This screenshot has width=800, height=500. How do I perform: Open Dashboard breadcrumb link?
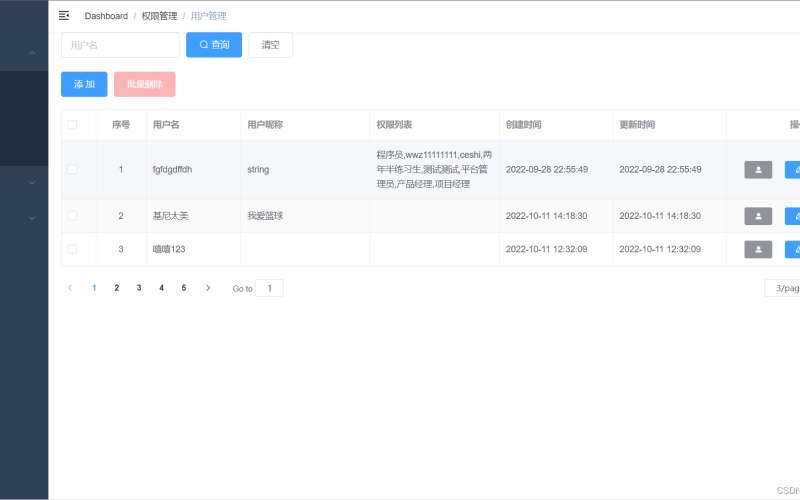(106, 16)
